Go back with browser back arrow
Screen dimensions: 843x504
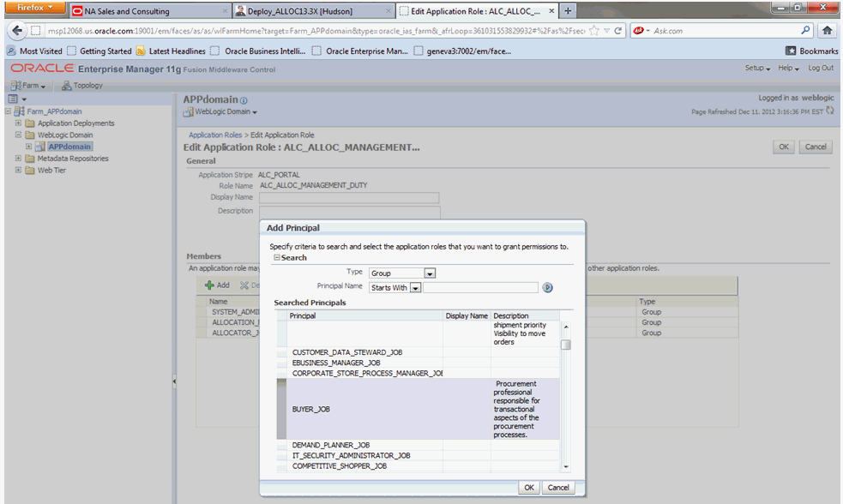(17, 31)
